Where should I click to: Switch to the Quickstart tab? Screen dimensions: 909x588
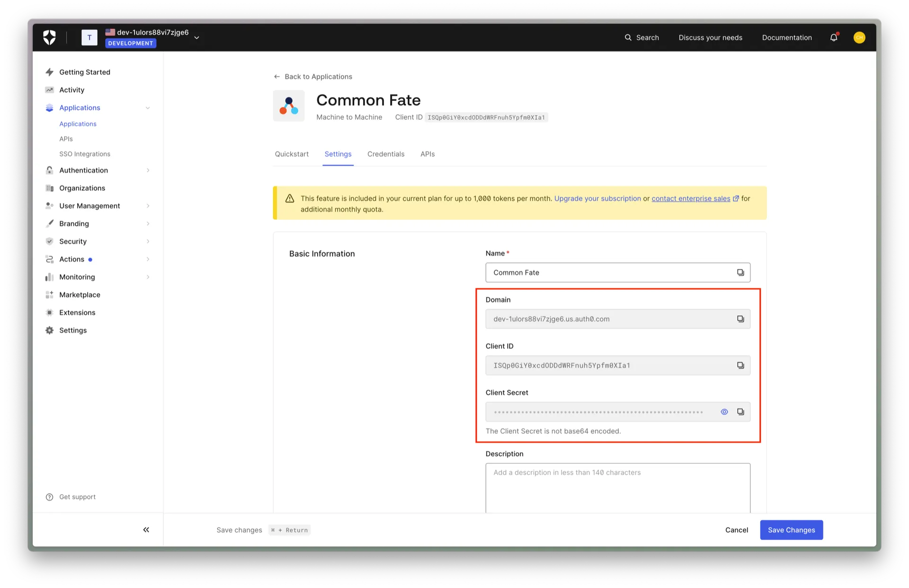pos(292,154)
